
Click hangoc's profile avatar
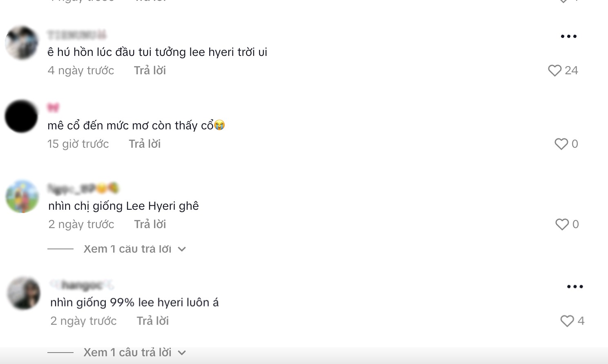click(x=23, y=293)
